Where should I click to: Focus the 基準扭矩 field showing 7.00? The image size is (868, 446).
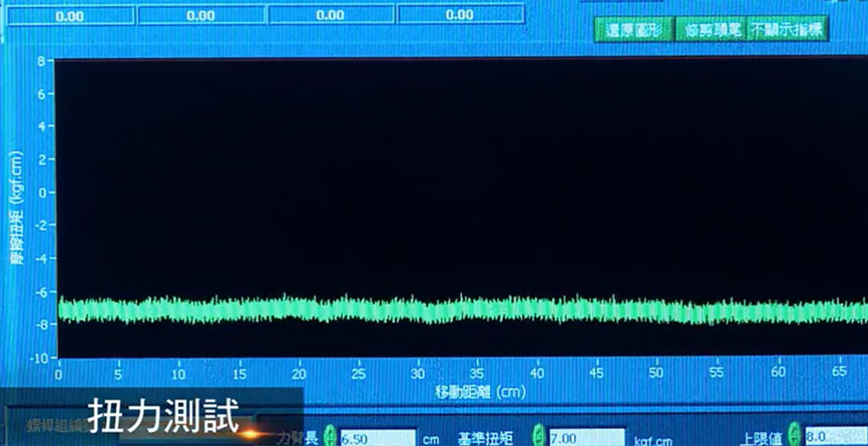point(586,438)
